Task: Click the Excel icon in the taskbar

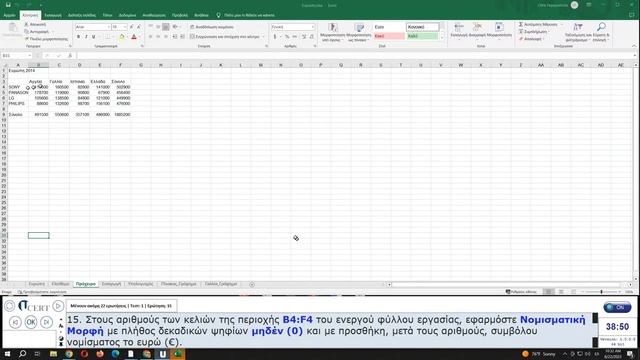Action: coord(178,354)
